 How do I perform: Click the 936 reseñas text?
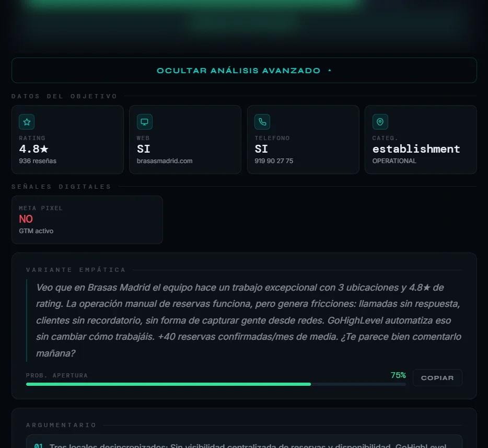[38, 161]
